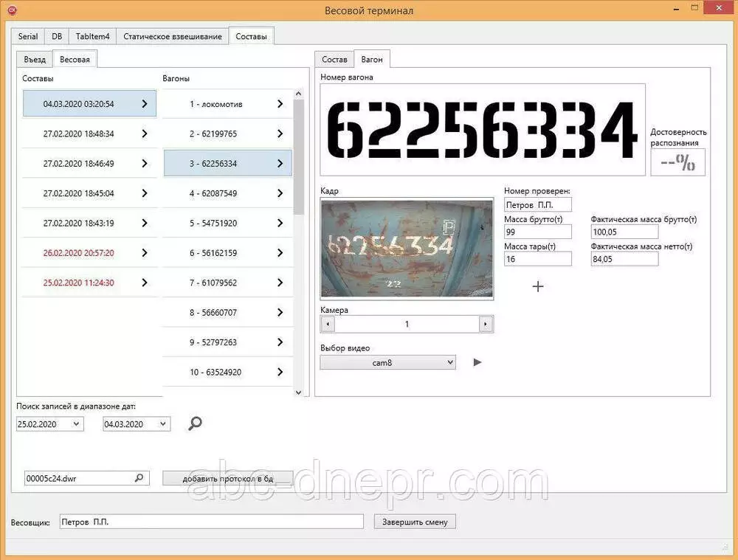The image size is (738, 560).
Task: Click the camera selector left arrow
Action: tap(328, 324)
